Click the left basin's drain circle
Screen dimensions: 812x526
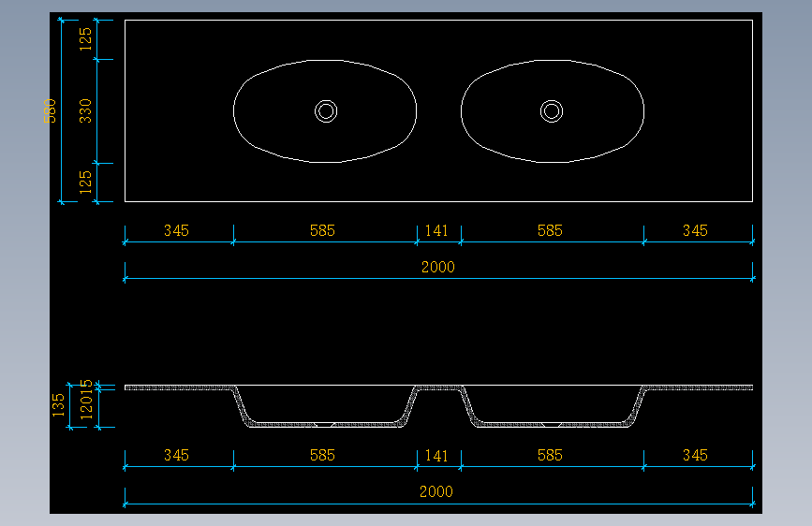(326, 111)
